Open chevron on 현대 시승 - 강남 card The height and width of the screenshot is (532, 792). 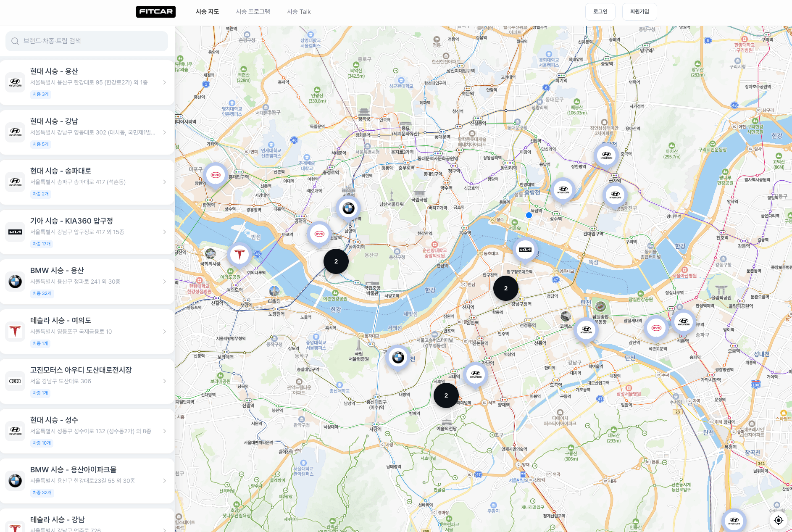pos(165,132)
